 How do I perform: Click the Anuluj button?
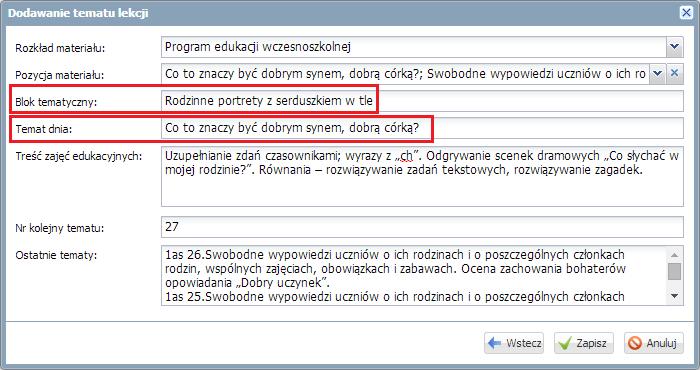coord(654,343)
